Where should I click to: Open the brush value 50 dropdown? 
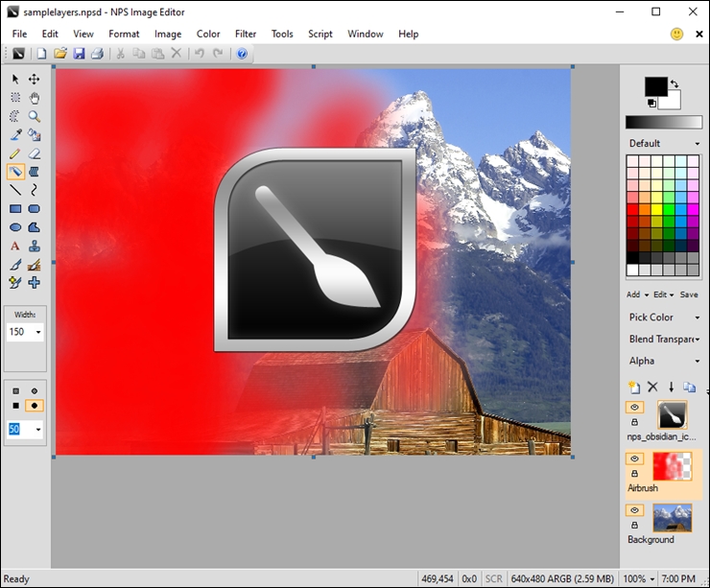[38, 429]
